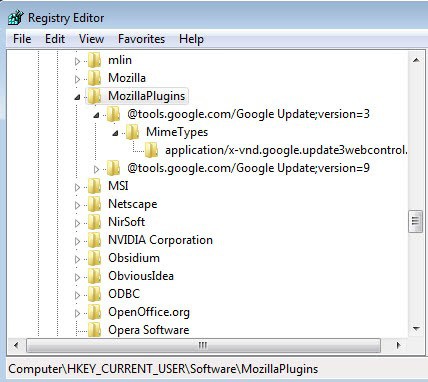Expand the ObviousIdea key

click(x=78, y=277)
